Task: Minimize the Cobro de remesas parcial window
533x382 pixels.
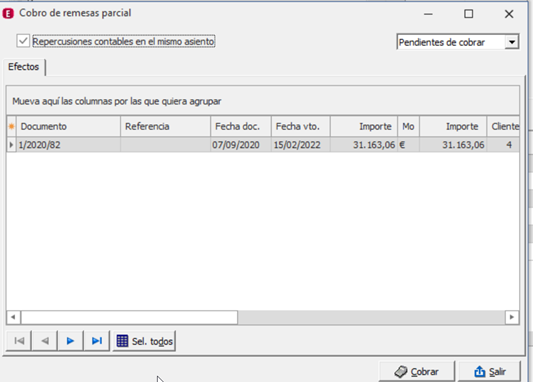Action: tap(428, 14)
